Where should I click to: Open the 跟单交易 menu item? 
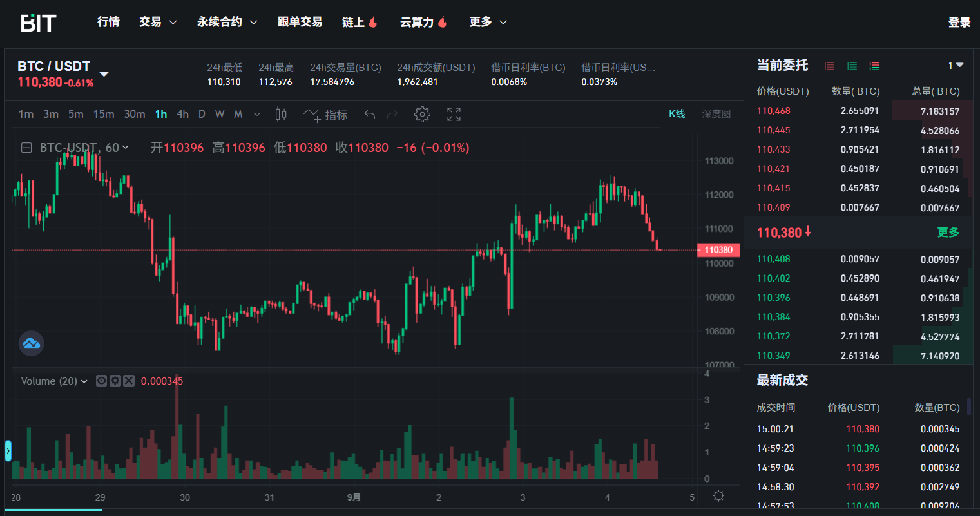point(300,22)
